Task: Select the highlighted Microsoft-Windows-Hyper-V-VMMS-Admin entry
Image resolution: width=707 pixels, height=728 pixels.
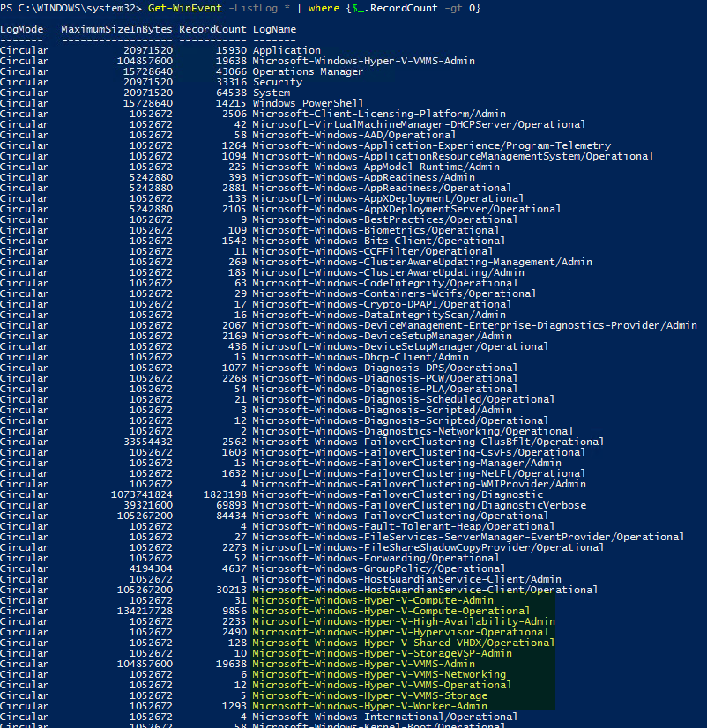Action: [x=326, y=664]
